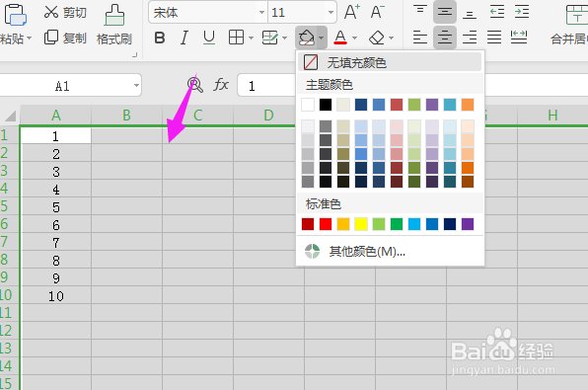The image size is (588, 390).
Task: Select cell containing 7
Action: [x=55, y=242]
